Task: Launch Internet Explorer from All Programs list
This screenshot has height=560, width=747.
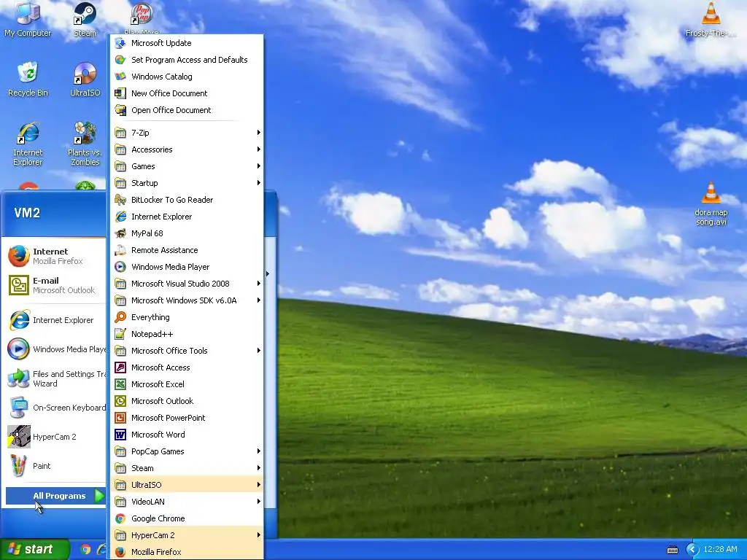Action: click(187, 217)
